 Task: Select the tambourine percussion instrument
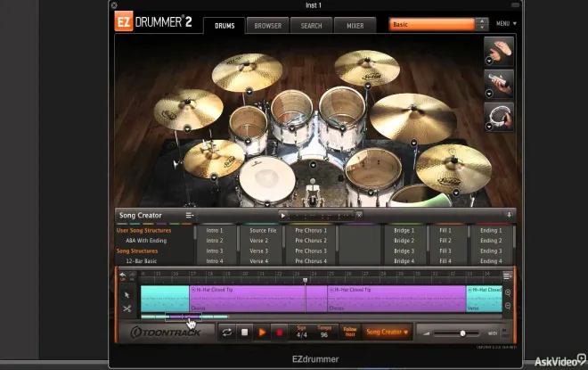click(x=499, y=117)
